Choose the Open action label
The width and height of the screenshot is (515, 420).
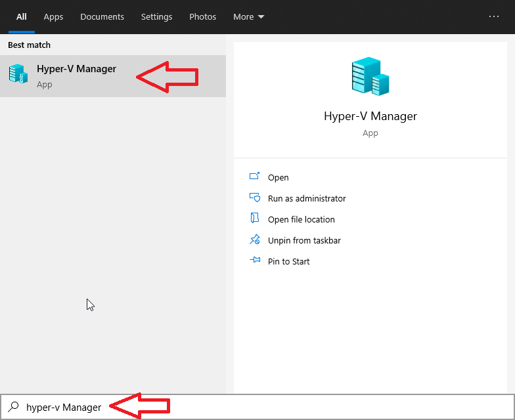278,177
